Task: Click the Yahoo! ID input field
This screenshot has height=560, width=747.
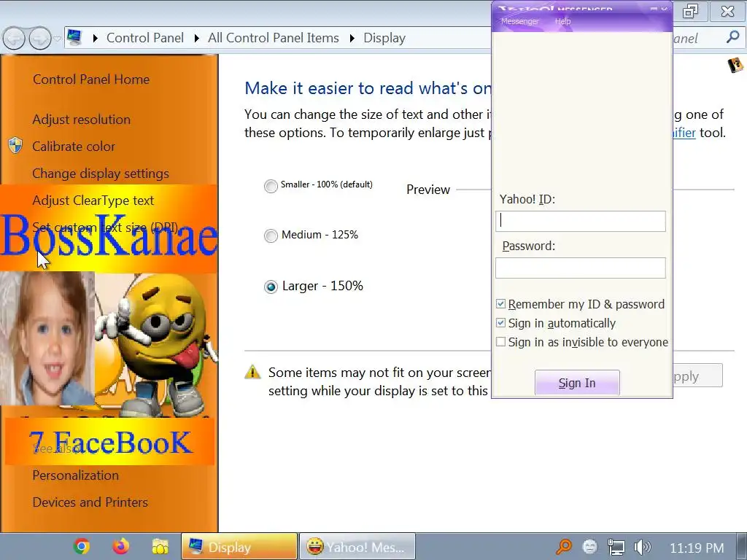Action: point(580,222)
